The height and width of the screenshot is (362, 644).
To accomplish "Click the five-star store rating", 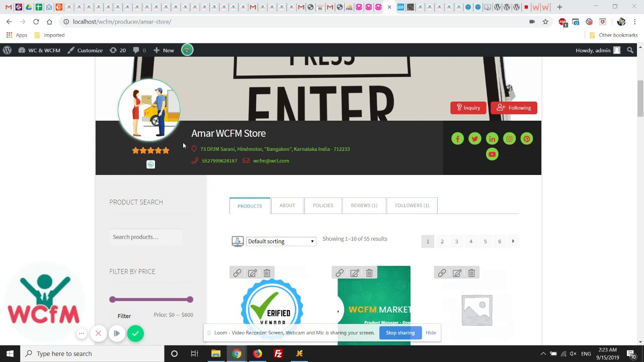I will click(x=151, y=150).
